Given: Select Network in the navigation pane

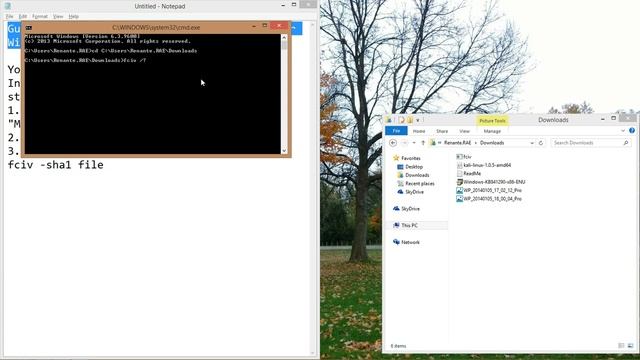Looking at the screenshot, I should 410,242.
